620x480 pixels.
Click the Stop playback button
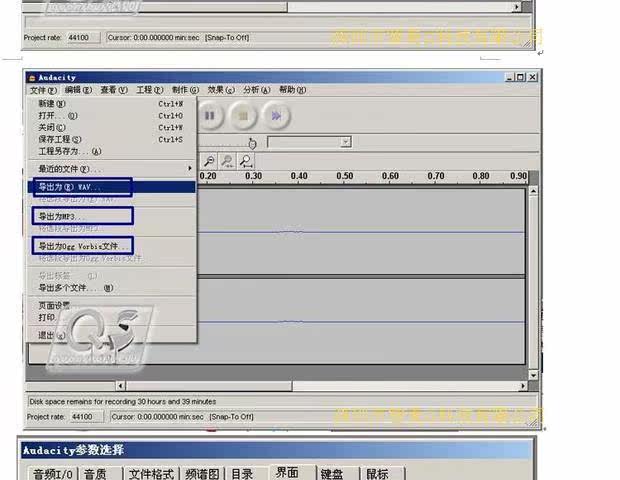tap(243, 116)
